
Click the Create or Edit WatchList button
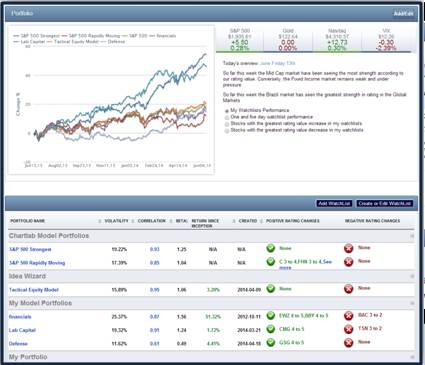coord(385,203)
